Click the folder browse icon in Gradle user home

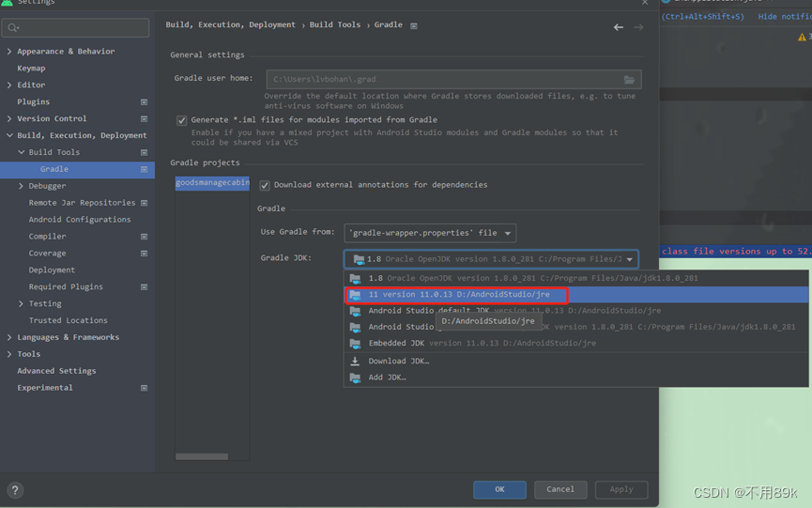click(629, 79)
